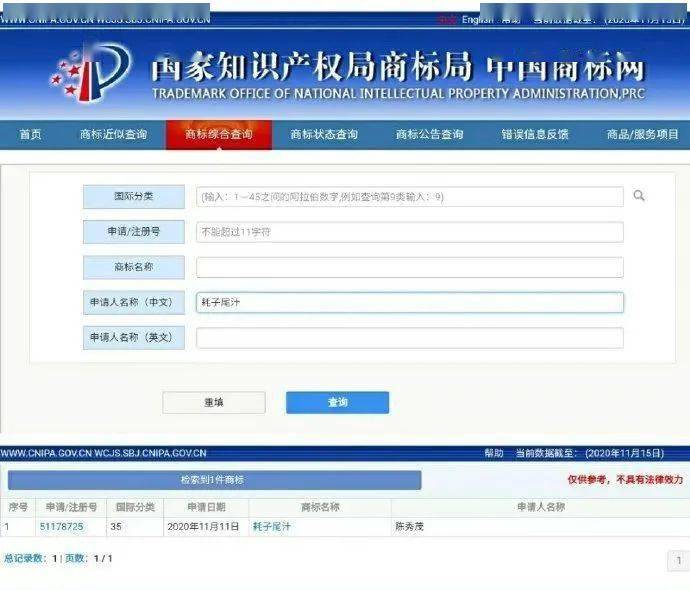Viewport: 690px width, 590px height.
Task: Select the 商标综合查询 tab
Action: (x=219, y=134)
